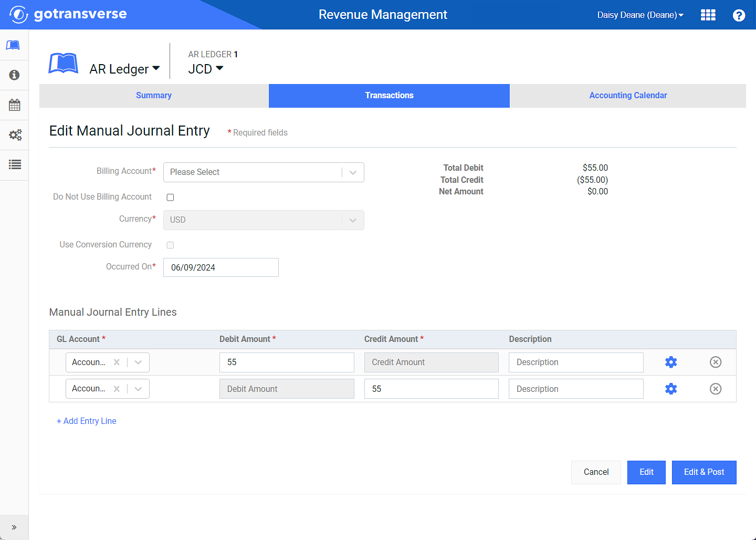Viewport: 756px width, 540px height.
Task: Open the application grid menu
Action: pyautogui.click(x=708, y=15)
